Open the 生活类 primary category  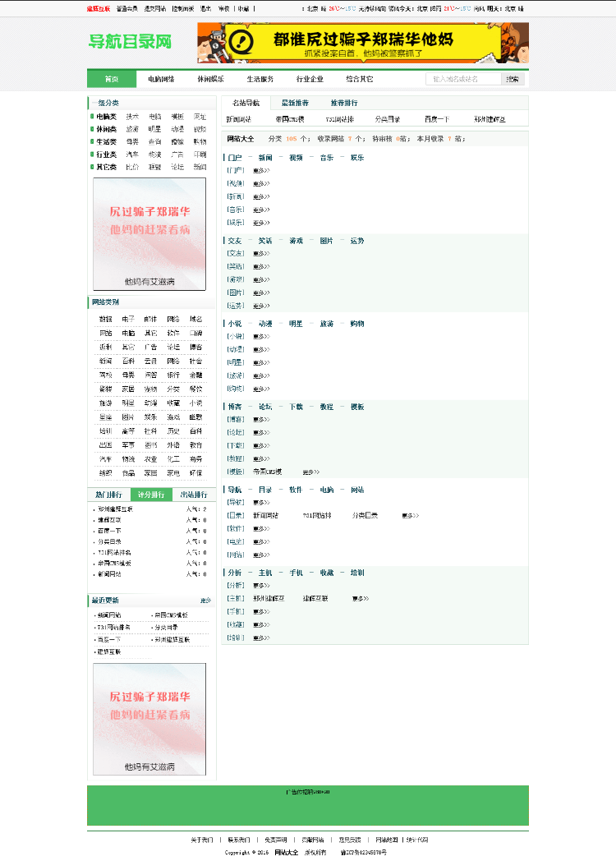pyautogui.click(x=106, y=141)
